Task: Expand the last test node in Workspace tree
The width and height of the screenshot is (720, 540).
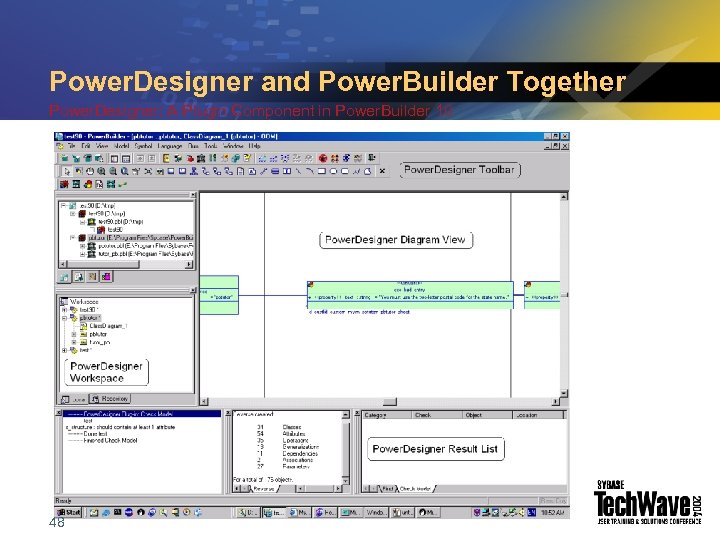Action: coord(65,350)
